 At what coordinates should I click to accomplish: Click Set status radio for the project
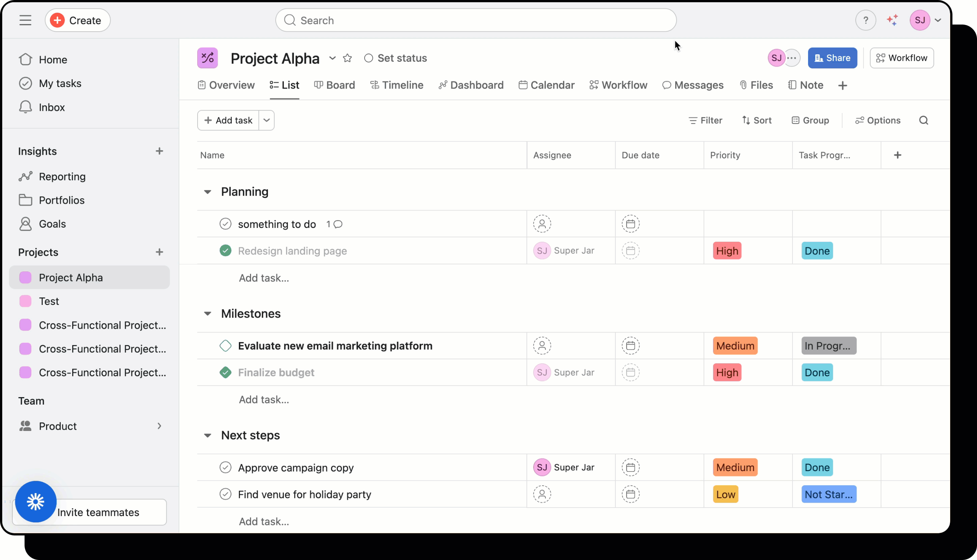(x=369, y=58)
